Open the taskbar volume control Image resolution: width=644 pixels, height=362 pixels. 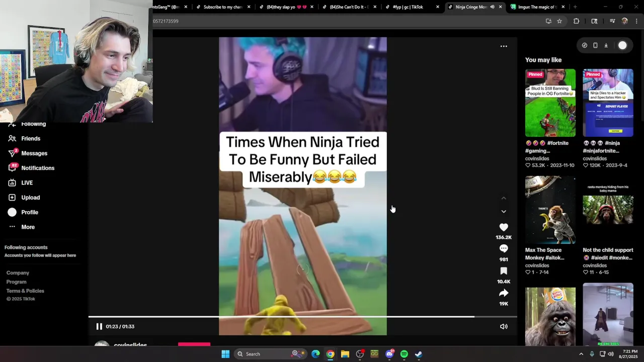click(610, 354)
